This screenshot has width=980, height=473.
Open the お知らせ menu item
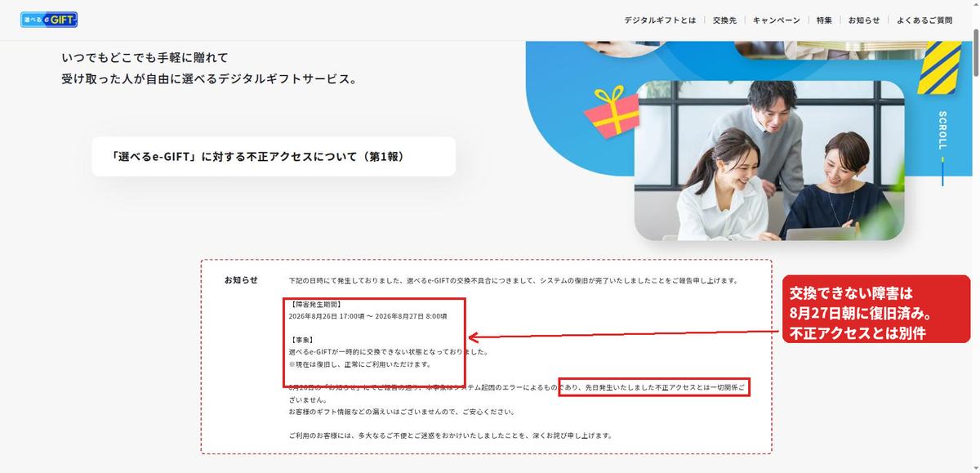(864, 20)
